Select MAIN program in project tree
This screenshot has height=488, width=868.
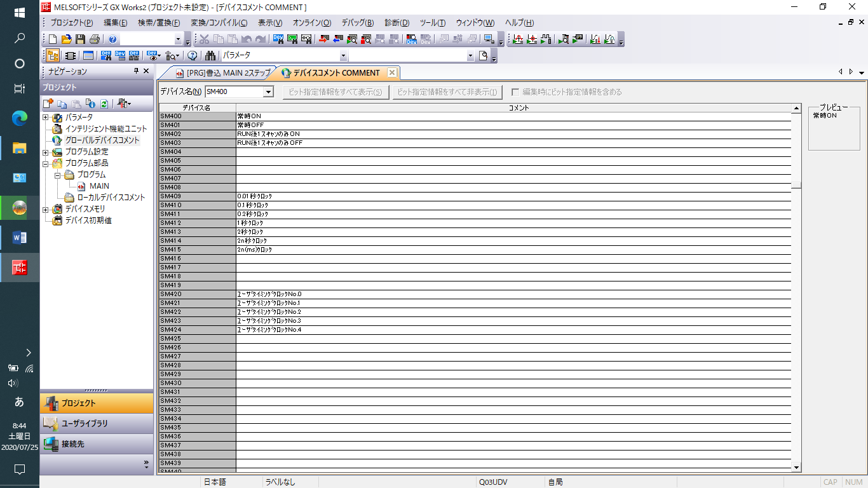(x=99, y=186)
